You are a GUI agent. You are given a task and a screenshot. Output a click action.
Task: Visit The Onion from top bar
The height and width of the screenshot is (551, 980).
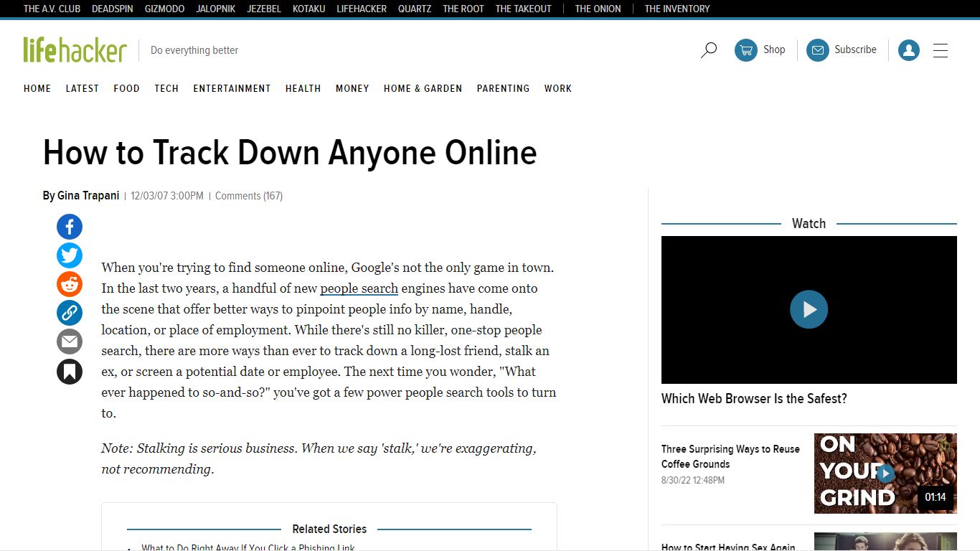coord(598,9)
